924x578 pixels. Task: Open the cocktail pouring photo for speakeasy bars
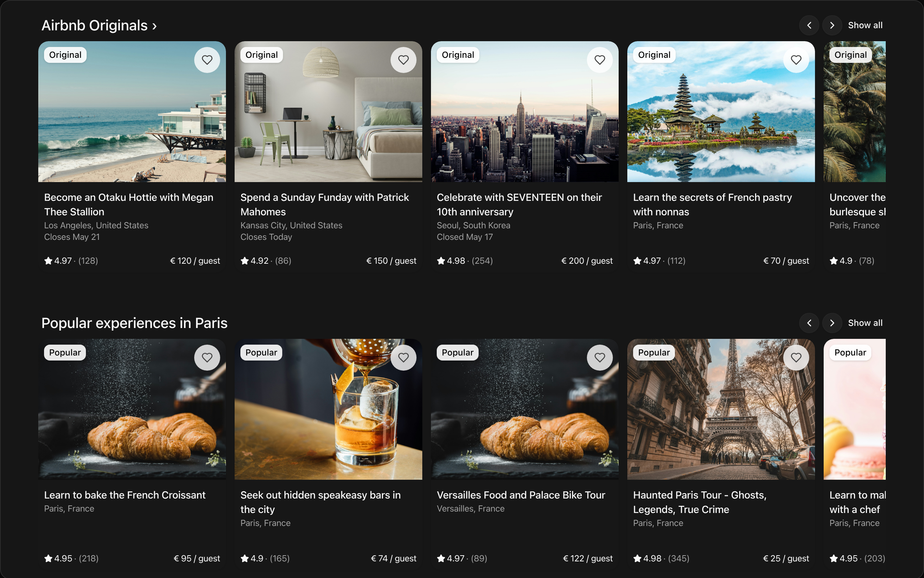(x=328, y=409)
